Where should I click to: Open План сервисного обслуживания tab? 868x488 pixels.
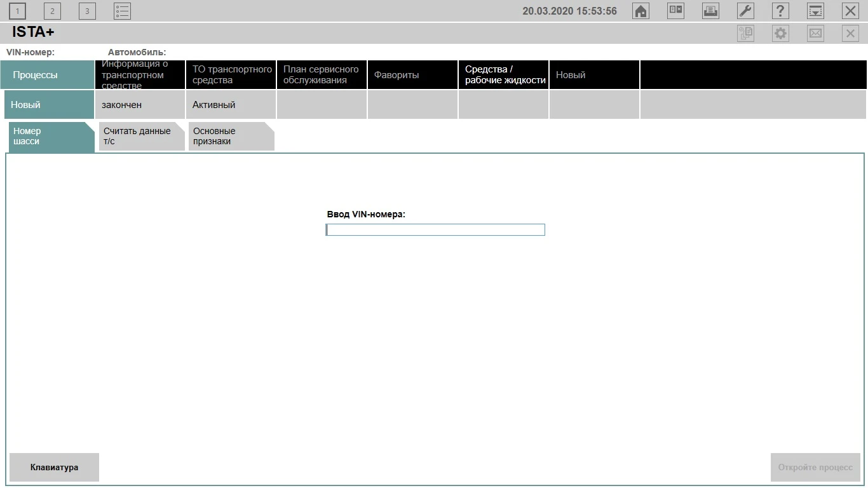pos(322,75)
